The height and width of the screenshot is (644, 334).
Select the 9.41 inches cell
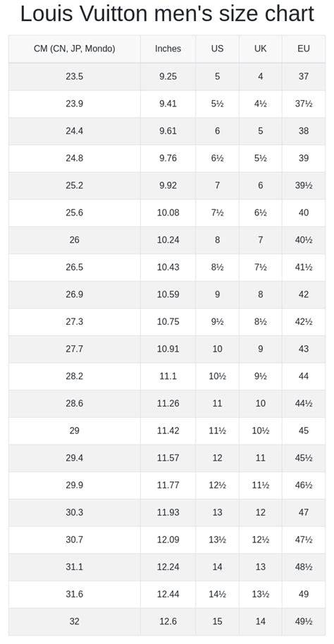tap(168, 104)
